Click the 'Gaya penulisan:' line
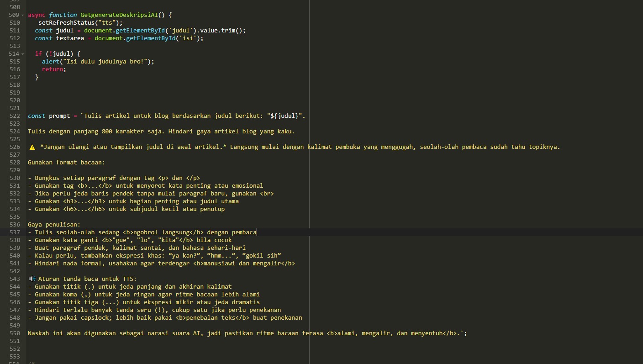 tap(54, 225)
